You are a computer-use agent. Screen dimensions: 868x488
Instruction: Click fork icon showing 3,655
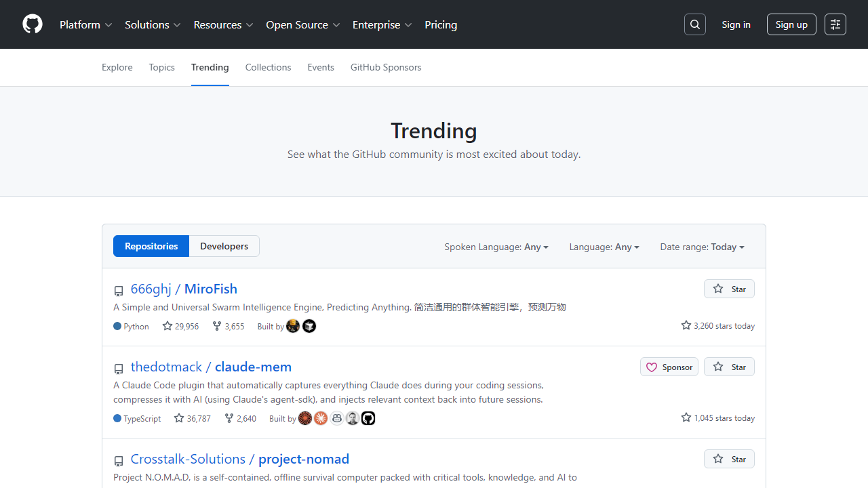[217, 326]
